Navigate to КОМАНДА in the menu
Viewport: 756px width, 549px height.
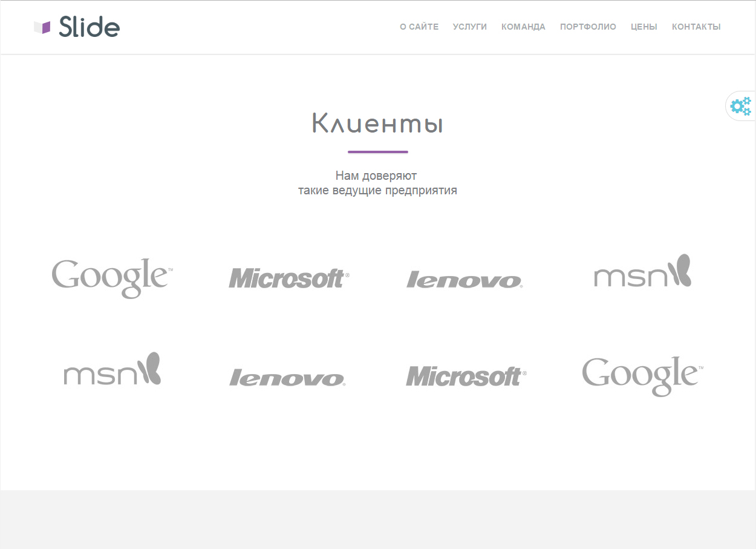click(523, 27)
